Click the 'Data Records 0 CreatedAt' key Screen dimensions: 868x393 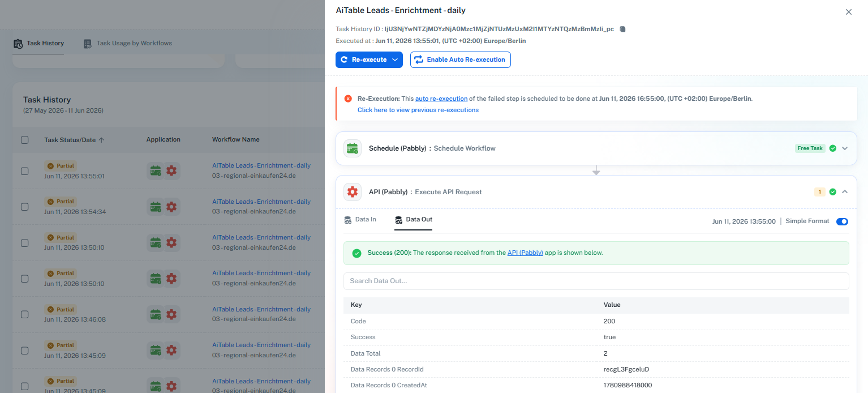coord(389,386)
